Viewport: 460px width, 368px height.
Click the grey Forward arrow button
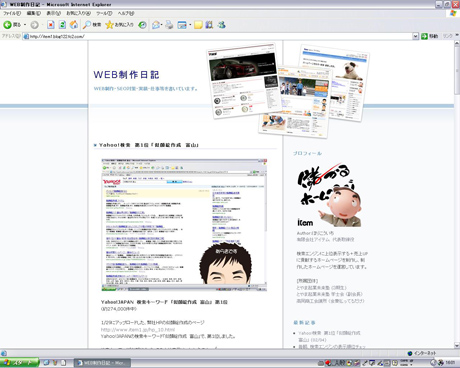tap(34, 25)
